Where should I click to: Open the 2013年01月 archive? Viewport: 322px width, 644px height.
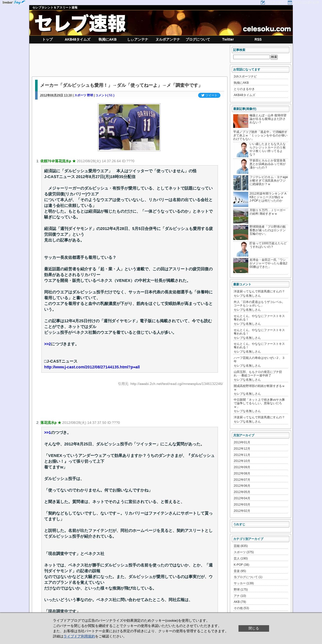242,442
